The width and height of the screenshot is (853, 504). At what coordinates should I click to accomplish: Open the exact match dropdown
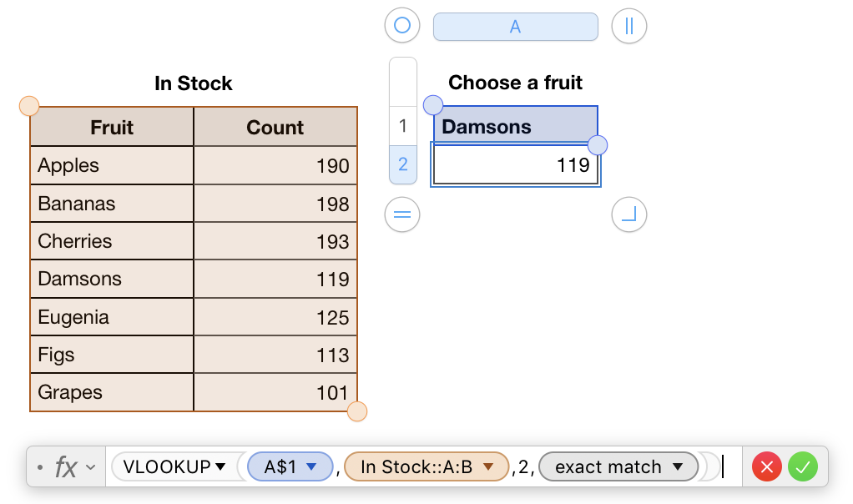tap(678, 467)
